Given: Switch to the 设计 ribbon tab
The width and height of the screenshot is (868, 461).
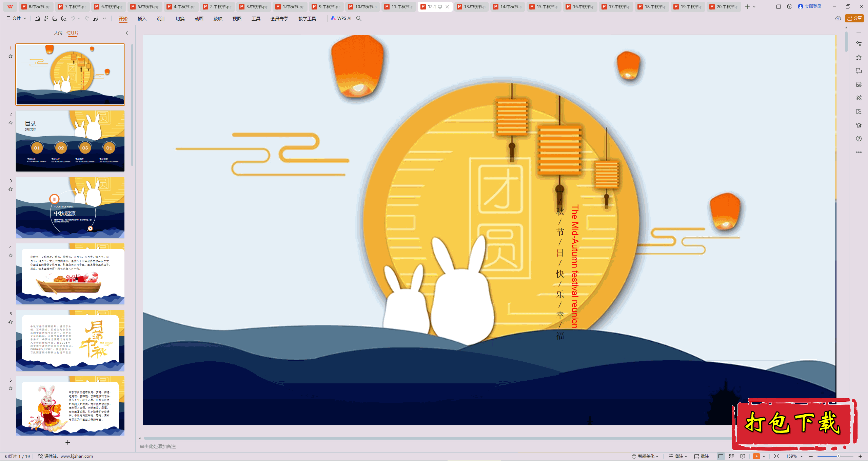Looking at the screenshot, I should (161, 19).
